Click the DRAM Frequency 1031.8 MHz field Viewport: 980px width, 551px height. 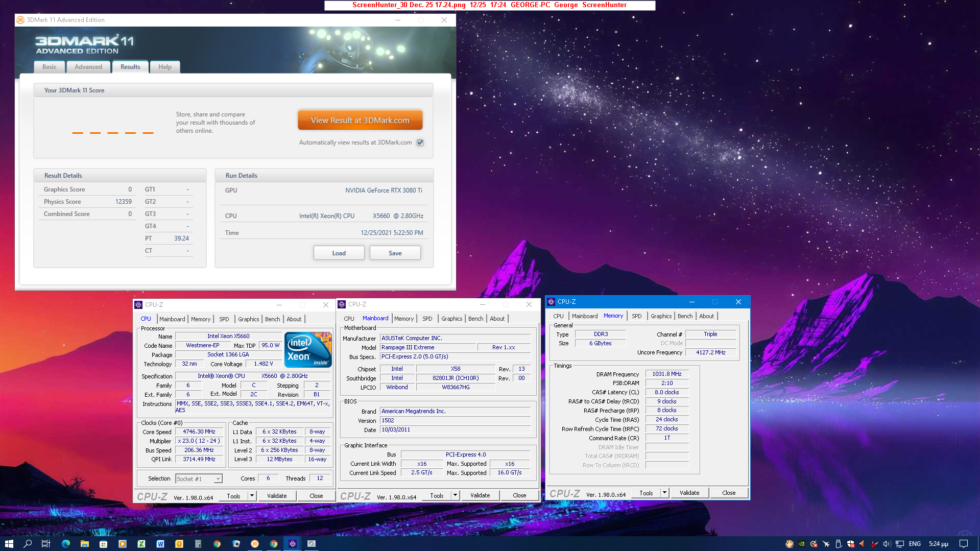click(667, 374)
